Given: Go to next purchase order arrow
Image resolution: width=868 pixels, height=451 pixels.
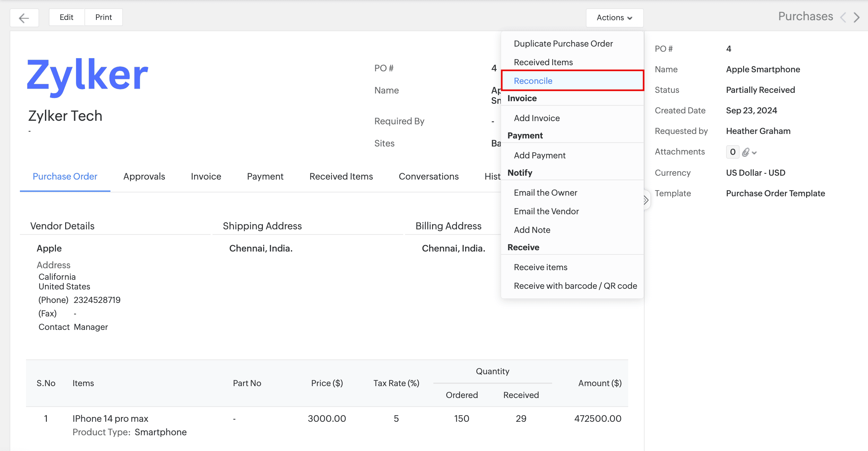Looking at the screenshot, I should pyautogui.click(x=856, y=18).
